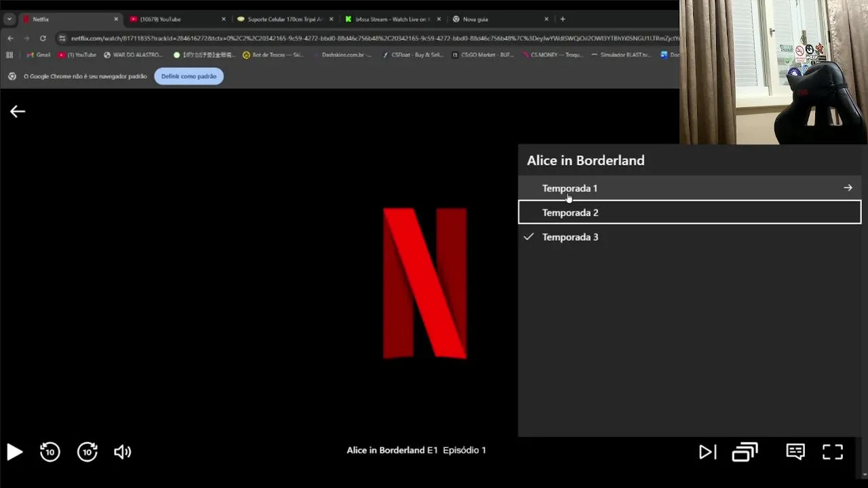Click the arrow next to Temporada 1

(x=848, y=188)
